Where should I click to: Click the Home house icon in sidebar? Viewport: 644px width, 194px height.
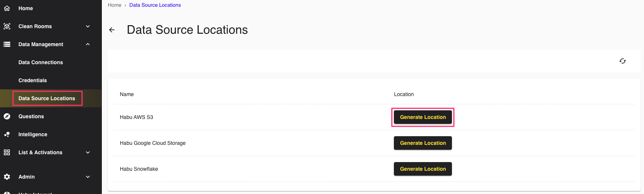click(7, 8)
